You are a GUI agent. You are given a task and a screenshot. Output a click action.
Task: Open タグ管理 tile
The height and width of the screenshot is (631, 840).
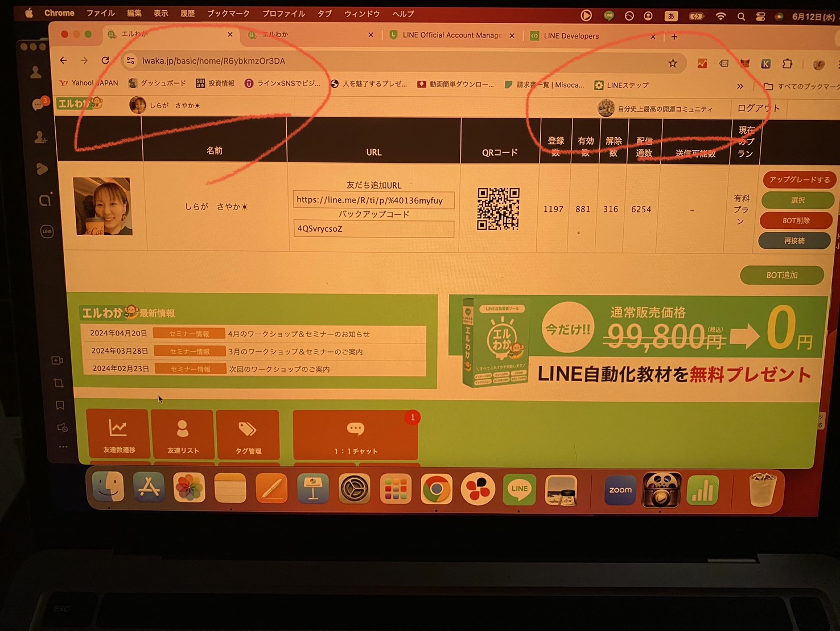pyautogui.click(x=248, y=435)
